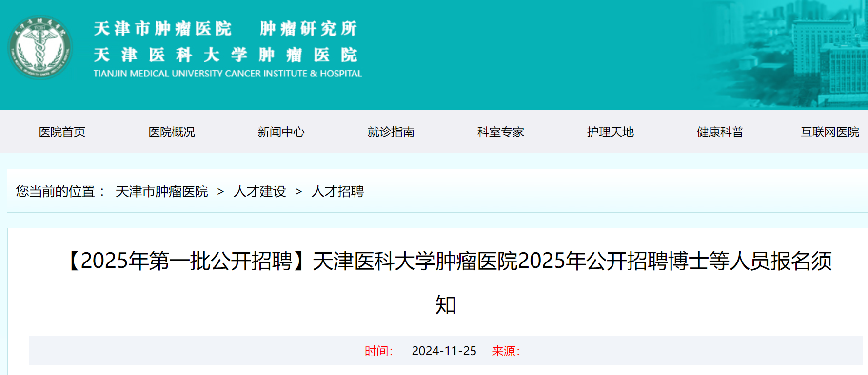This screenshot has height=375, width=868.
Task: Go to 新闻中心 in navigation bar
Action: click(x=281, y=132)
